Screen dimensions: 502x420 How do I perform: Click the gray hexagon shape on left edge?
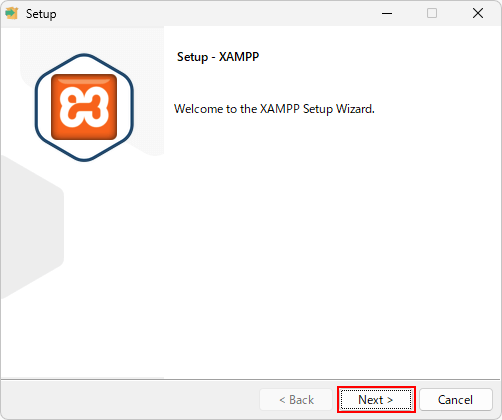click(32, 227)
